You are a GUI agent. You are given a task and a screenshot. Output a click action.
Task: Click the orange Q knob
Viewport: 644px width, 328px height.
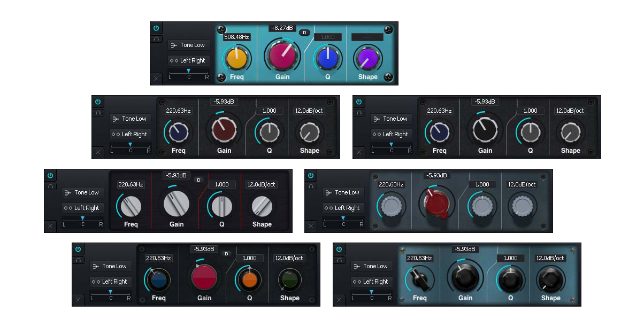(x=249, y=278)
